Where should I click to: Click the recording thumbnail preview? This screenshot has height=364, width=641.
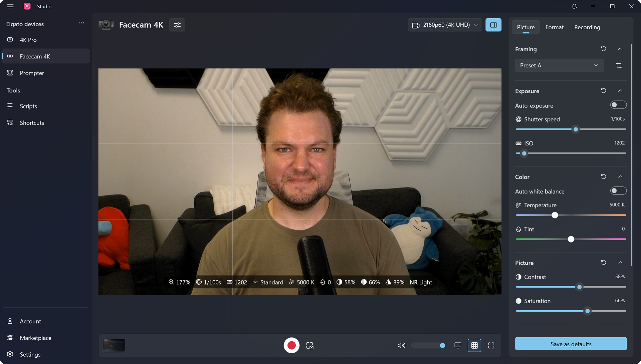114,345
